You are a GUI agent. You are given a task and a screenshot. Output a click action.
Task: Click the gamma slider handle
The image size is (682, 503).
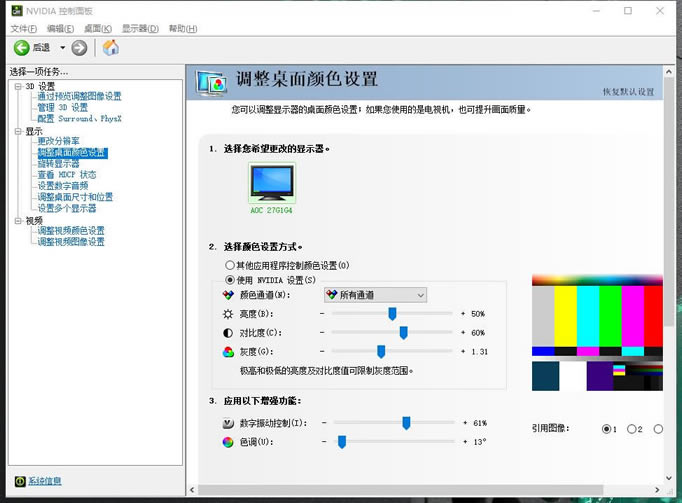coord(381,352)
